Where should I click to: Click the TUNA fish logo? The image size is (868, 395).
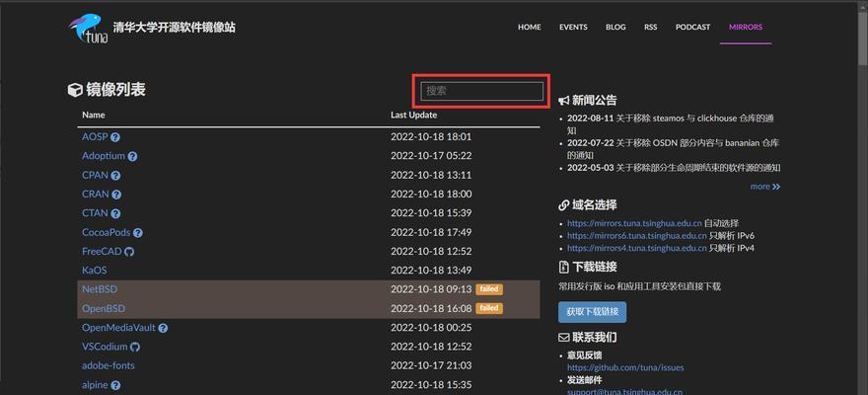[88, 29]
